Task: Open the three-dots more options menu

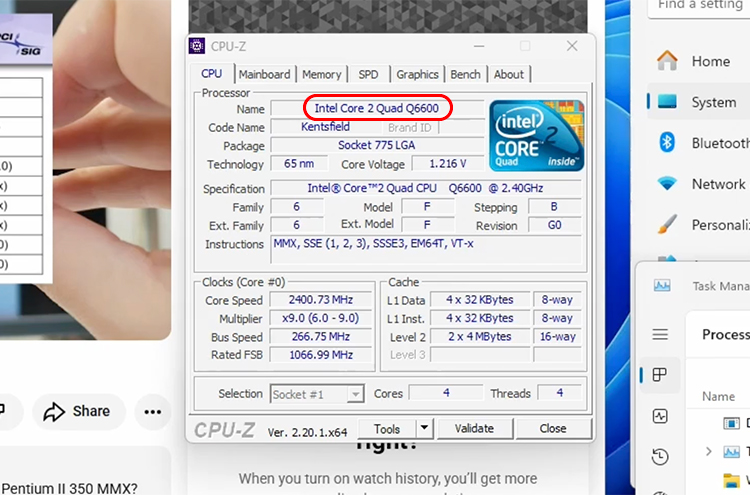Action: pyautogui.click(x=153, y=411)
